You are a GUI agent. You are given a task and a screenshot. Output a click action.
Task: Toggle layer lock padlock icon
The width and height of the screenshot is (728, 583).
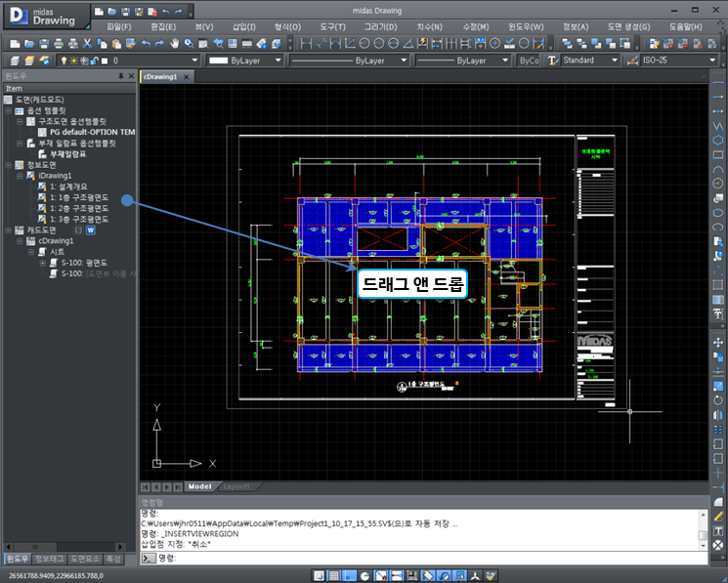[94, 61]
